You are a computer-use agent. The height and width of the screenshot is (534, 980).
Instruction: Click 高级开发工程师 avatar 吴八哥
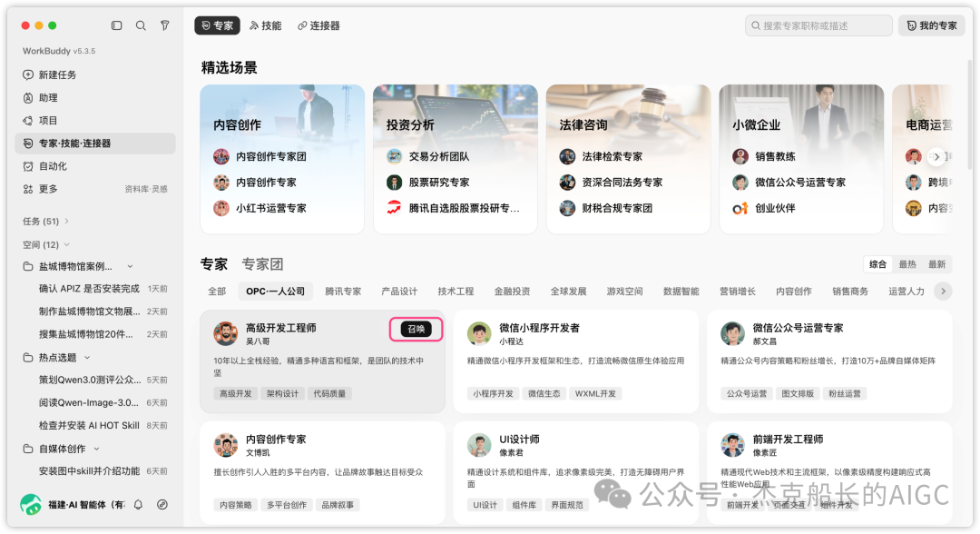coord(226,334)
